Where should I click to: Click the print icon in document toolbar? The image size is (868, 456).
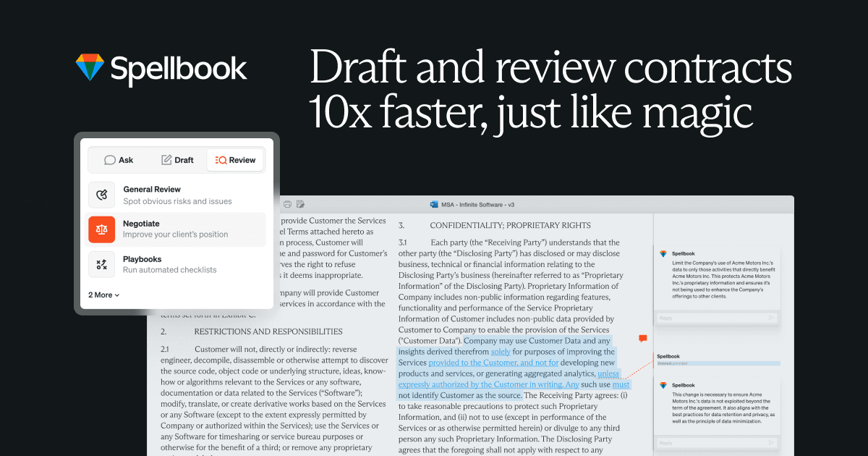coord(287,204)
